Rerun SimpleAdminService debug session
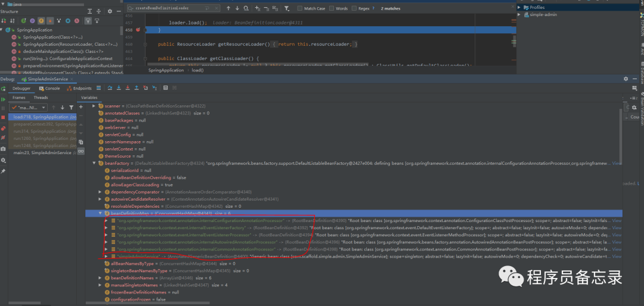Viewport: 644px width, 306px height. click(x=4, y=89)
